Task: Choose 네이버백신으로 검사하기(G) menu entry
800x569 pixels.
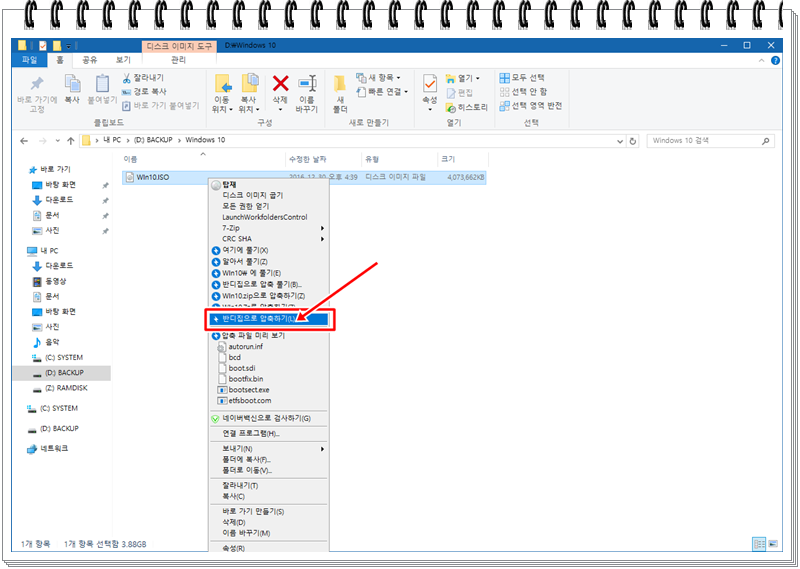Action: (268, 418)
